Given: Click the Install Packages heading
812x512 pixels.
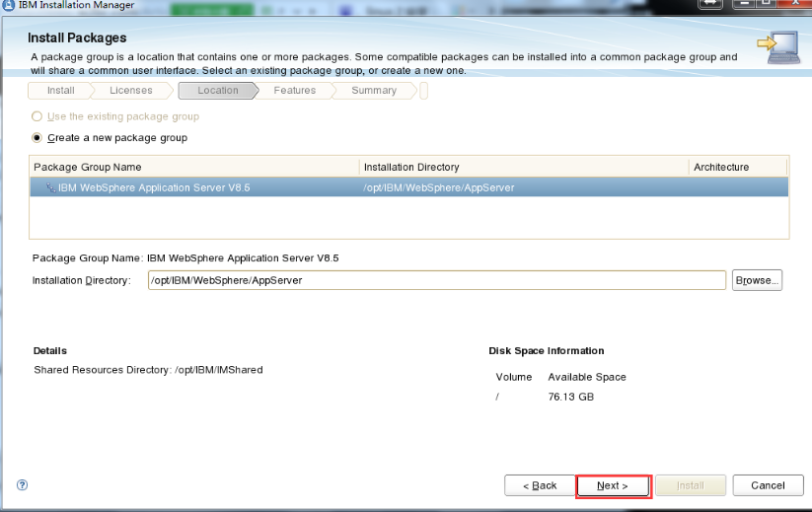Looking at the screenshot, I should pos(77,37).
